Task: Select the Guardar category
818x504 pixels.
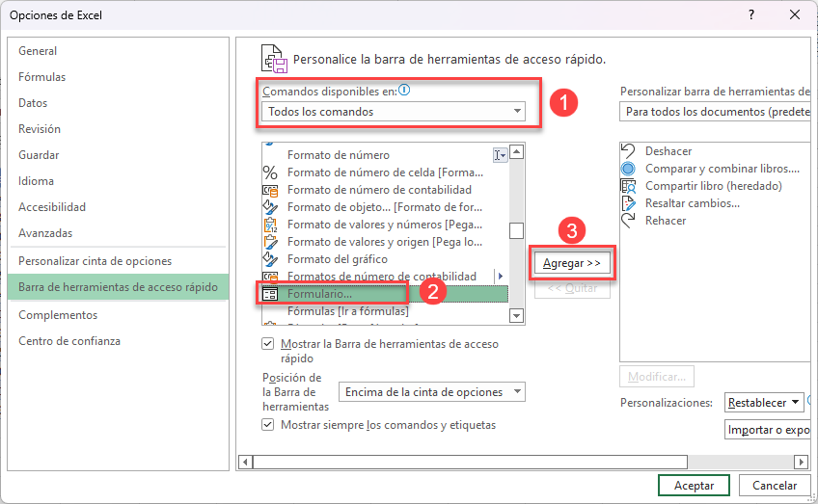Action: [118, 155]
